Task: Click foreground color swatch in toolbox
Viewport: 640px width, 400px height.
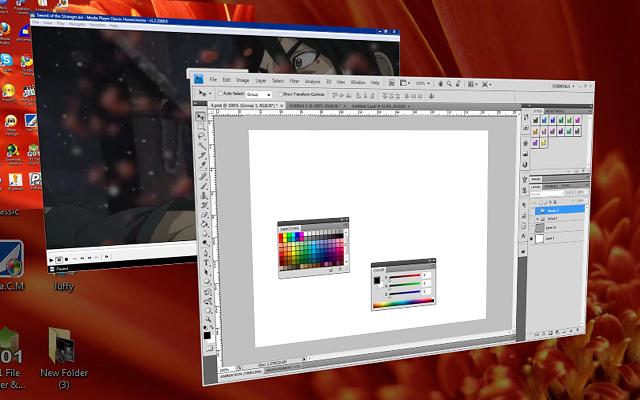Action: (x=207, y=335)
